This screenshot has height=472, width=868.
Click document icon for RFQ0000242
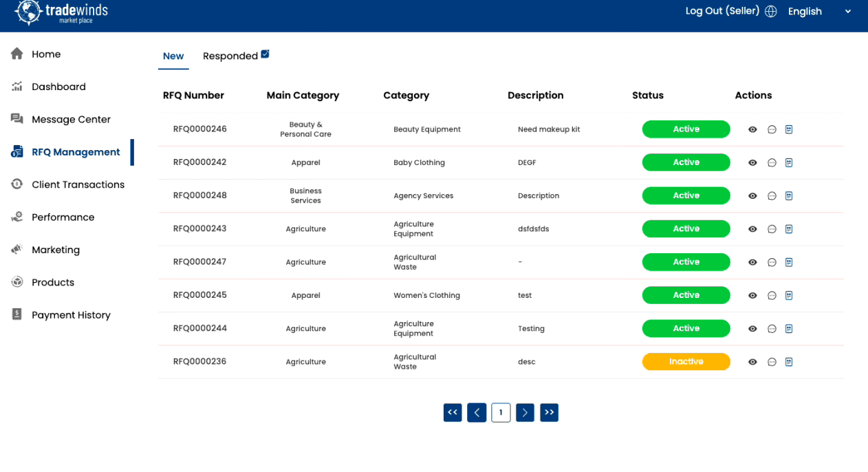pos(789,163)
